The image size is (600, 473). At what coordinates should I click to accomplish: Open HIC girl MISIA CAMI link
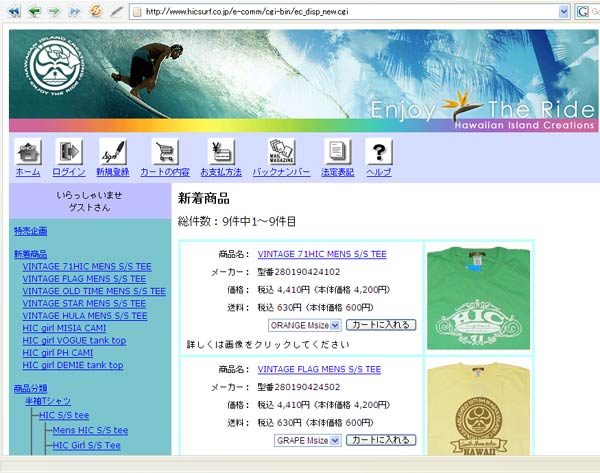64,328
